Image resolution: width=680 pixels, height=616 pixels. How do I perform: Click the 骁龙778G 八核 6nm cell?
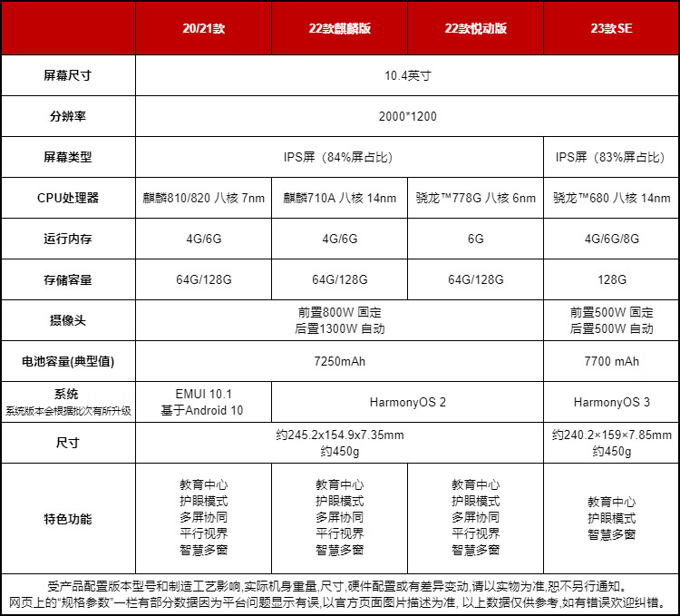click(475, 198)
